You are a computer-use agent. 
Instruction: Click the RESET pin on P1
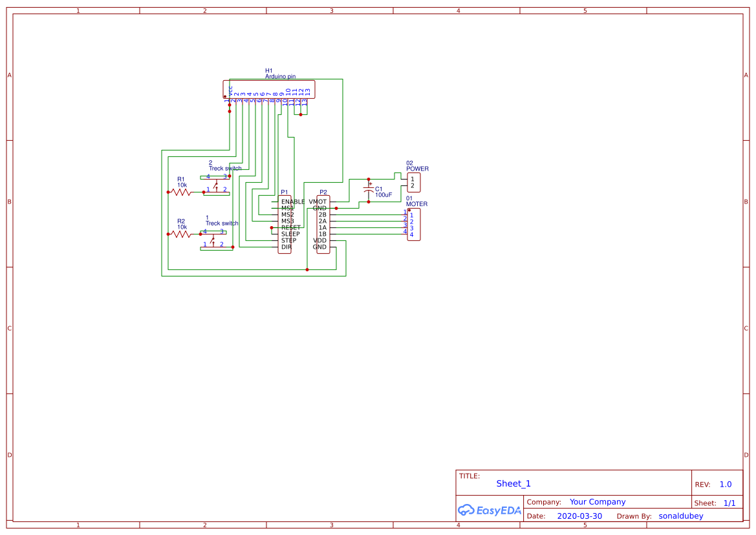coord(291,227)
